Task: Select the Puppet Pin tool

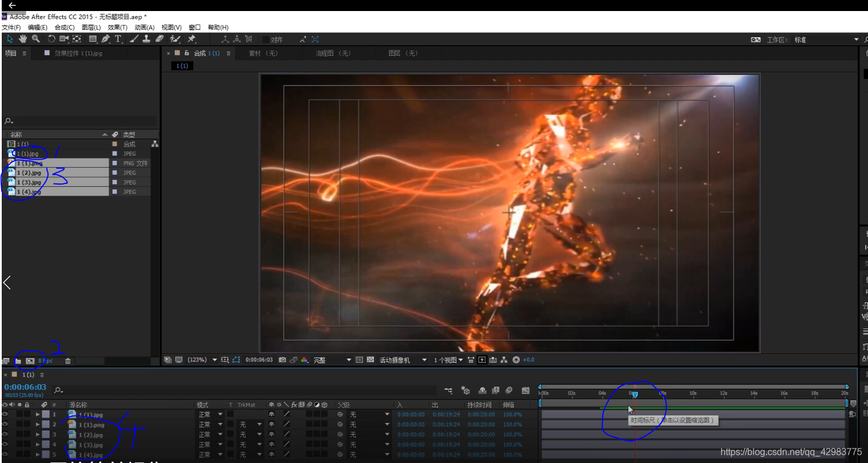Action: click(191, 39)
